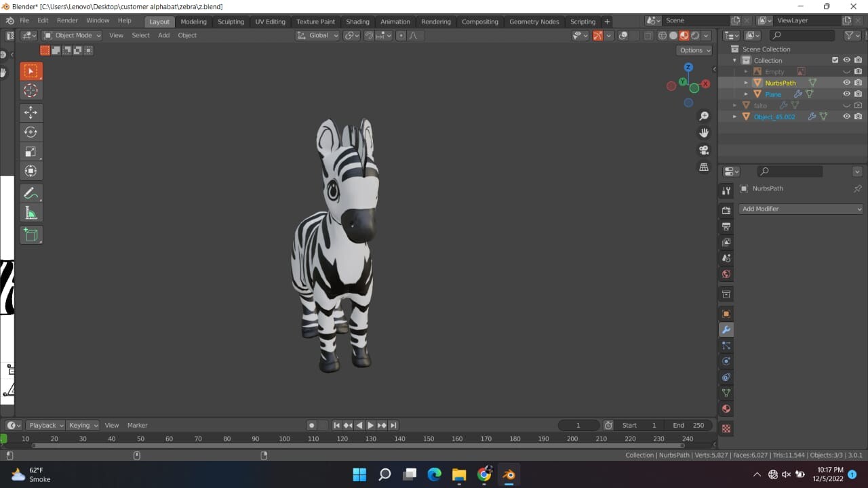Toggle the eye icon for NurbsPath

[846, 83]
